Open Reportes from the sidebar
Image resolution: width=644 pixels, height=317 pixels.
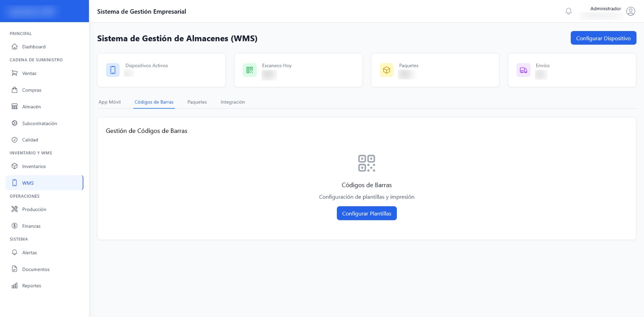pyautogui.click(x=32, y=286)
